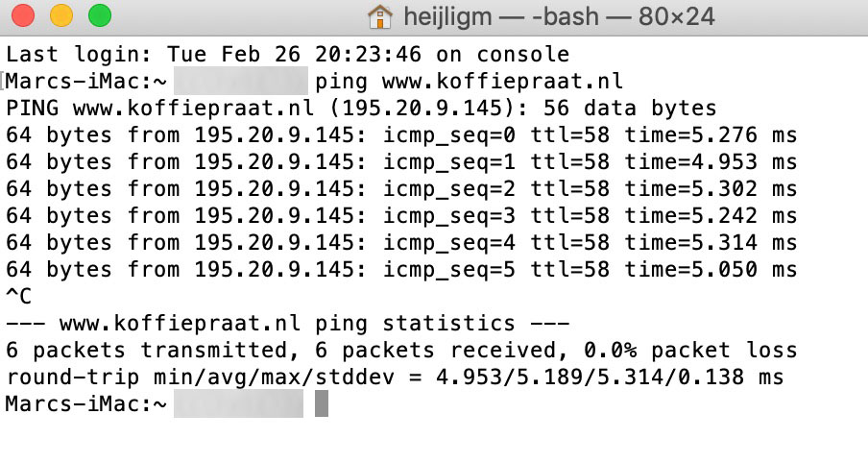Click the "Last login" line of text

[x=287, y=54]
